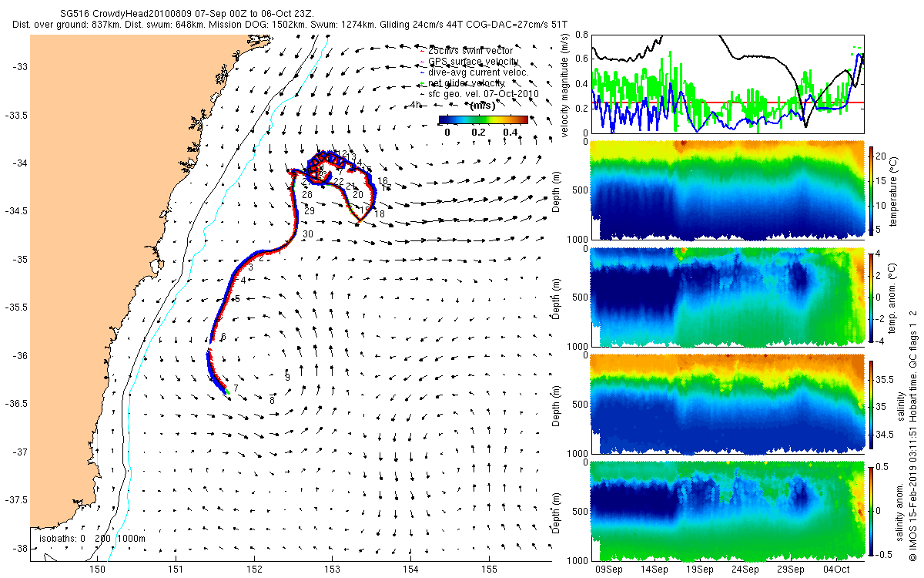Click track day marker '18'
This screenshot has width=924, height=578.
tap(379, 213)
